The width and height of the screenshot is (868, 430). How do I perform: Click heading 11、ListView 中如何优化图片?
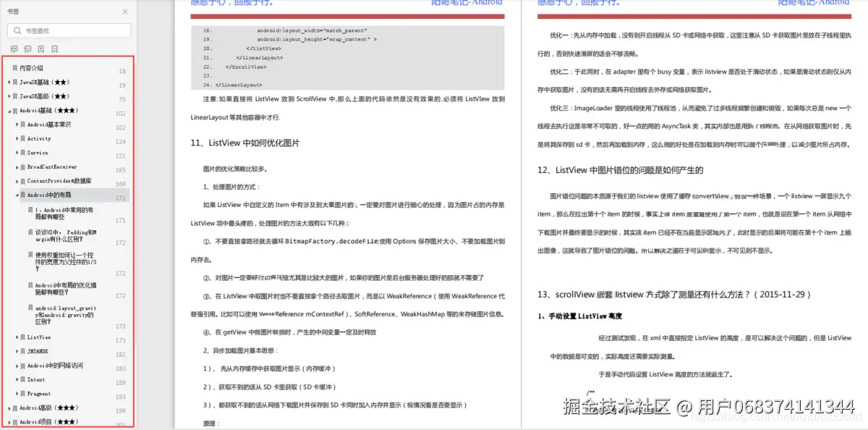click(245, 143)
